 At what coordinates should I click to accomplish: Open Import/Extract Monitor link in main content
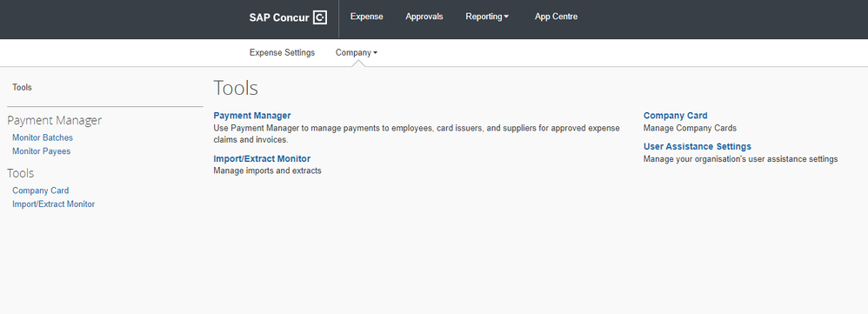(x=262, y=159)
